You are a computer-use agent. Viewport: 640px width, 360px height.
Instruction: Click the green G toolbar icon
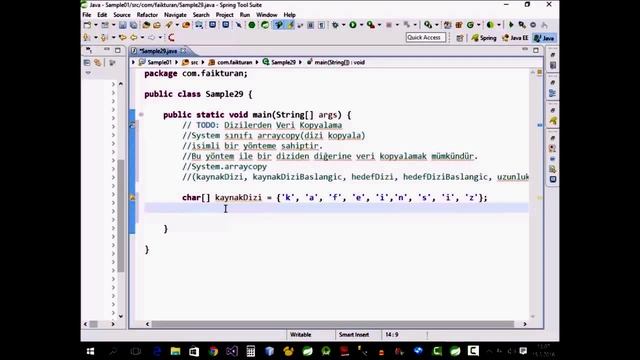click(470, 25)
